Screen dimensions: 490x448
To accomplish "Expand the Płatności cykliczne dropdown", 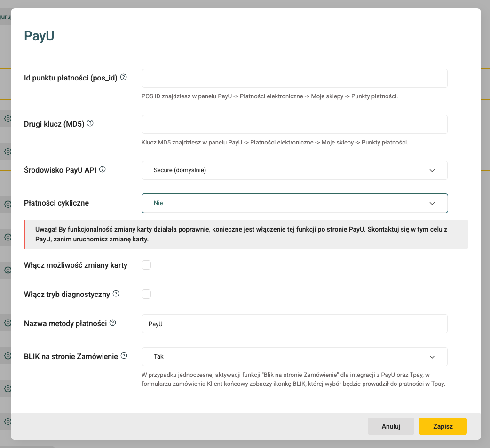I will [x=294, y=203].
